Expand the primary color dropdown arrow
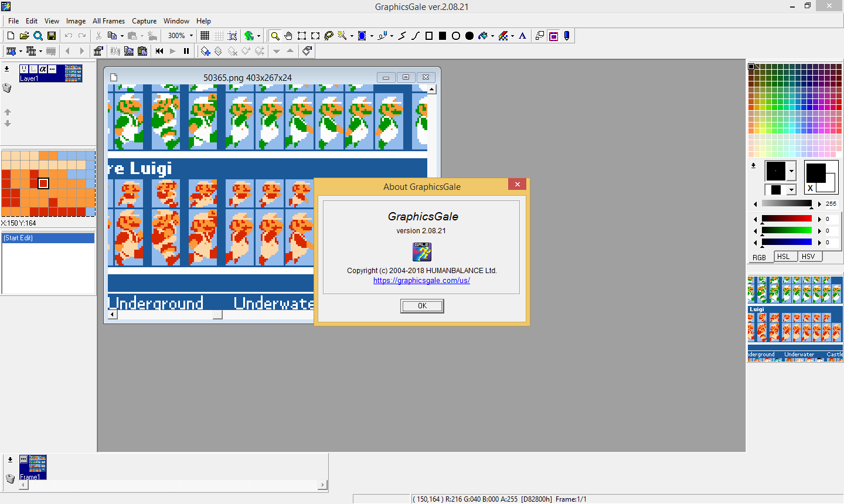This screenshot has width=844, height=504. coord(791,171)
